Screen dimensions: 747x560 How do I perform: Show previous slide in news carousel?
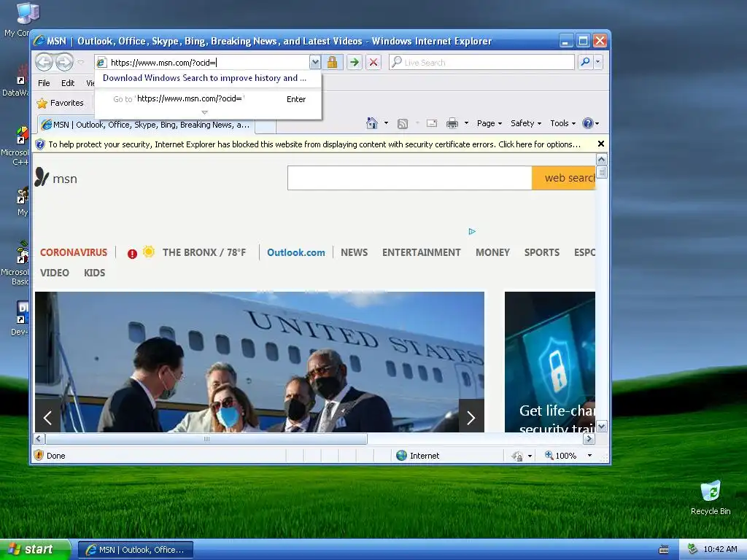pyautogui.click(x=47, y=418)
